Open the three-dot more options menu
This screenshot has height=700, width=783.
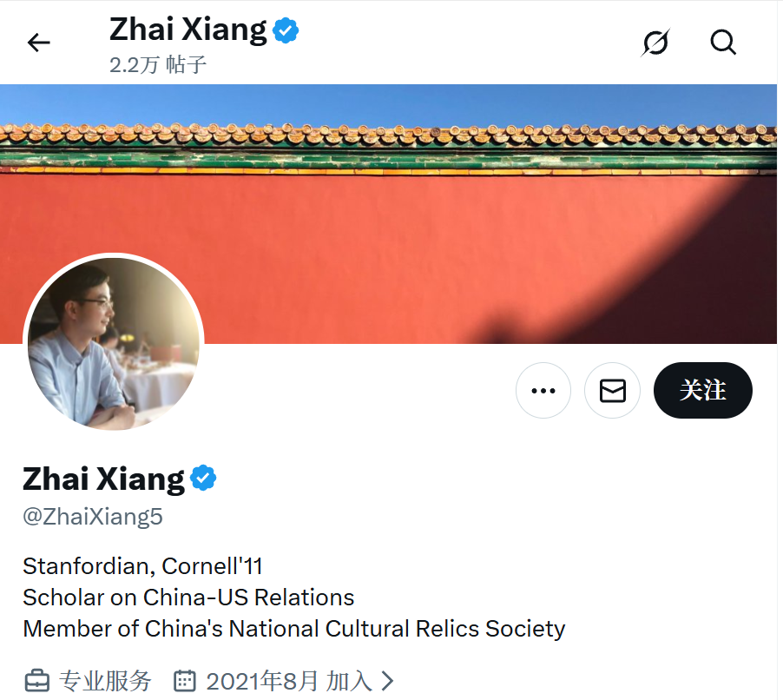pos(543,390)
